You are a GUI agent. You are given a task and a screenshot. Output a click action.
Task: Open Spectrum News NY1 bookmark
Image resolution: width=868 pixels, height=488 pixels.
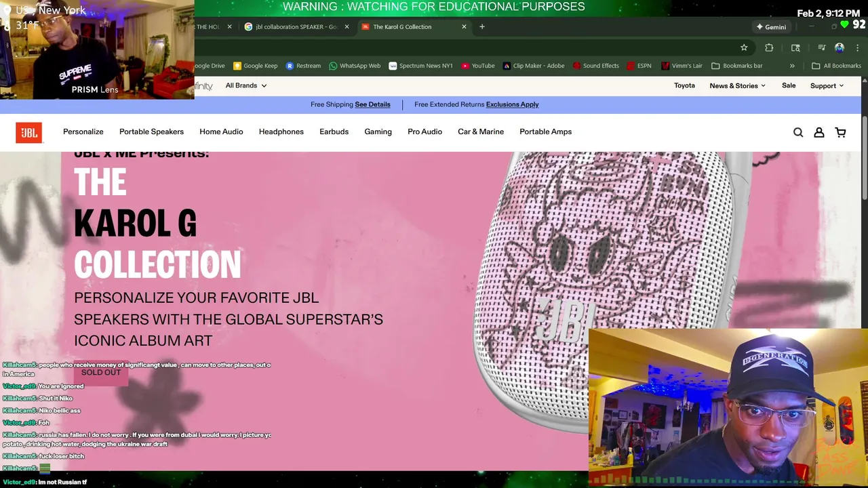tap(420, 66)
